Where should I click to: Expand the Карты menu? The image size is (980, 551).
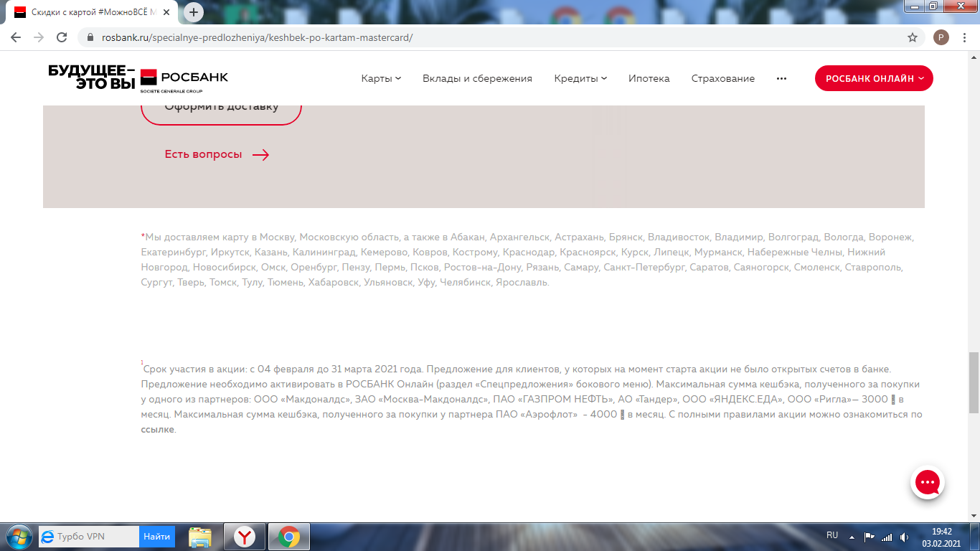[381, 78]
